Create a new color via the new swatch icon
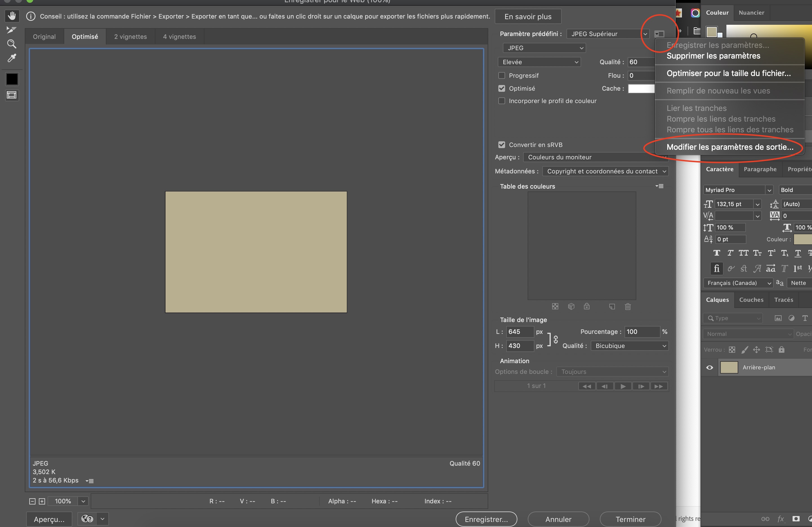The image size is (812, 527). click(x=612, y=306)
